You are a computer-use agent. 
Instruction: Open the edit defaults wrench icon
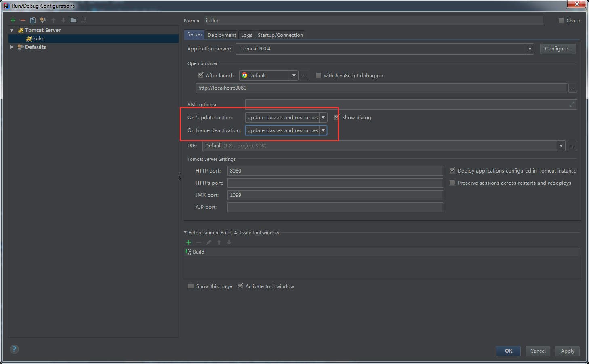coord(43,20)
